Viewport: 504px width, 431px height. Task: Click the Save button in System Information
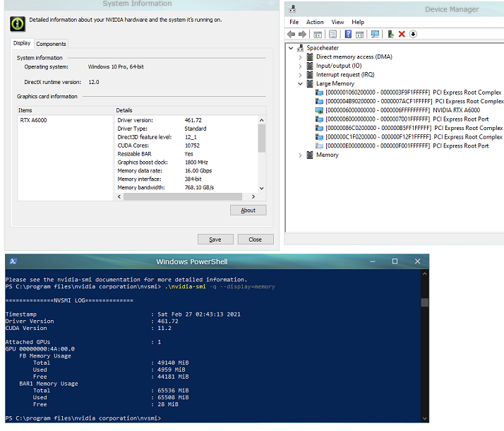coord(215,240)
